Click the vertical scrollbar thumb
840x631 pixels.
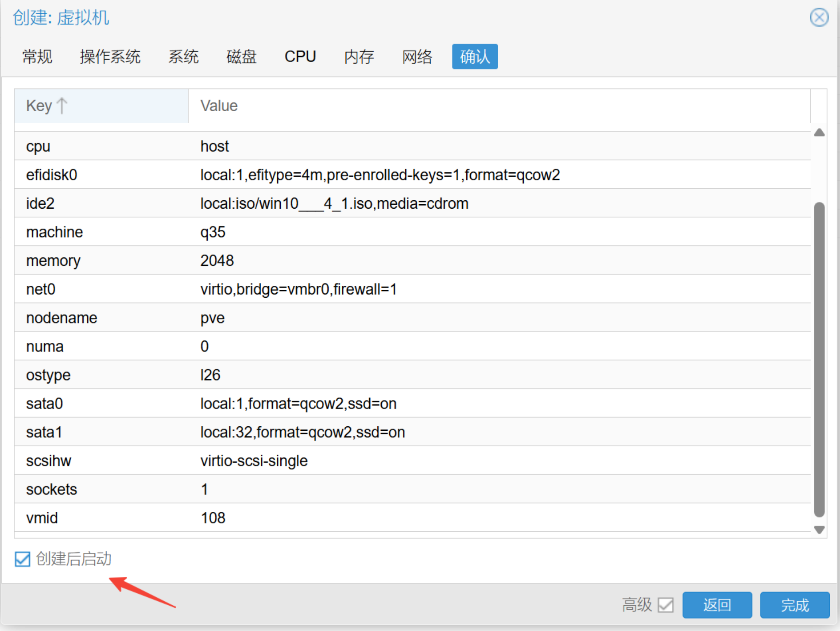click(x=819, y=359)
